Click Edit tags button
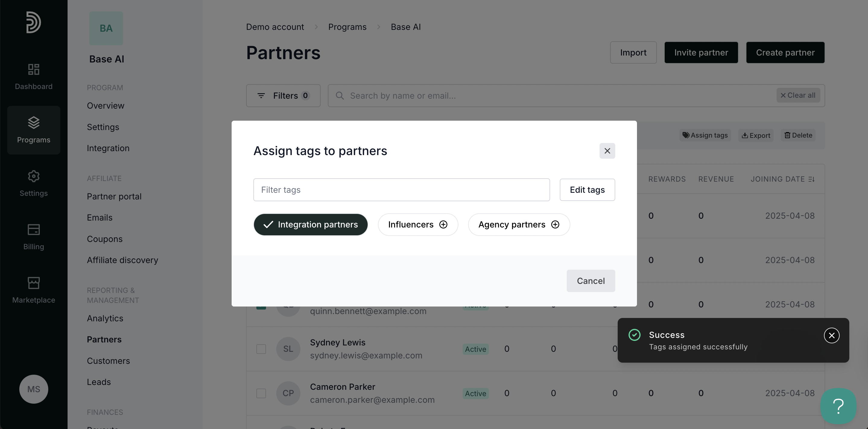Image resolution: width=868 pixels, height=429 pixels. 587,190
